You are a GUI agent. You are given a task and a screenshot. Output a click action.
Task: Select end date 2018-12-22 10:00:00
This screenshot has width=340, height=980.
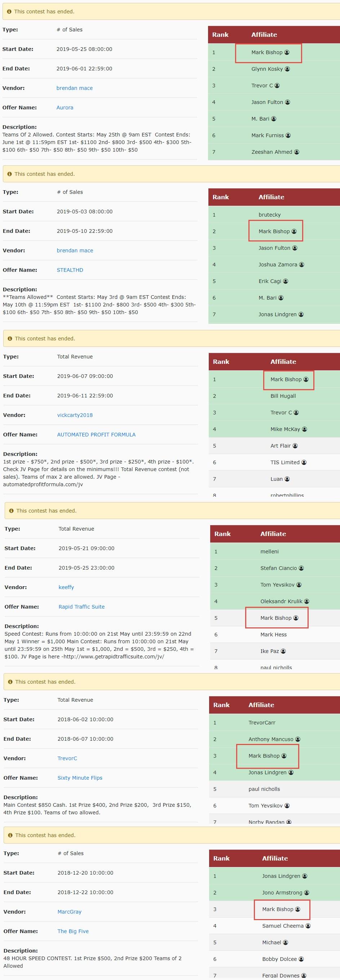(x=85, y=892)
